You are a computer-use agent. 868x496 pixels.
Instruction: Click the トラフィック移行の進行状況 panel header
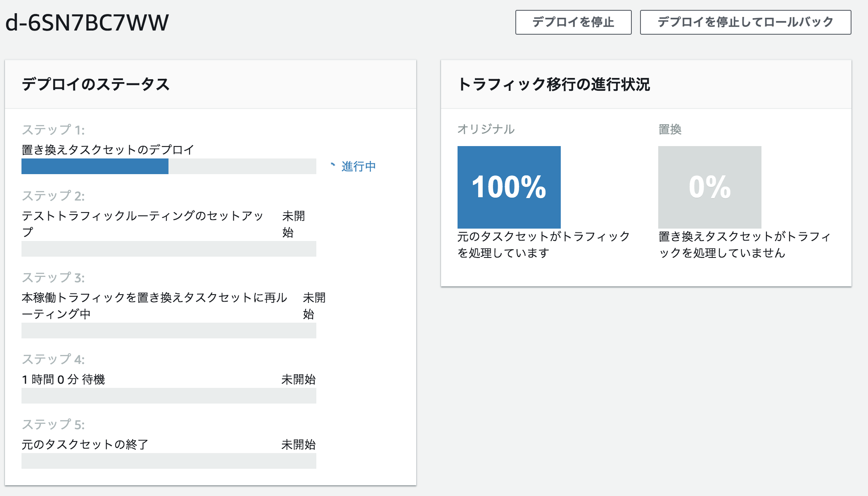click(x=554, y=84)
